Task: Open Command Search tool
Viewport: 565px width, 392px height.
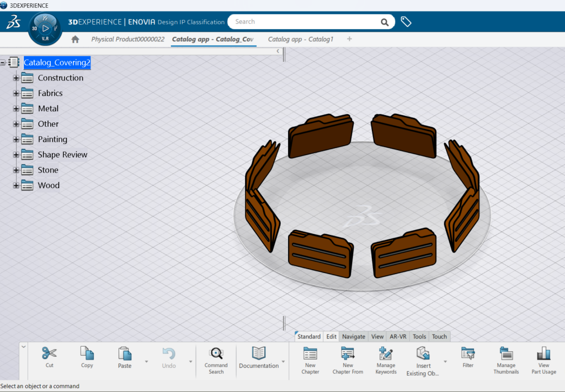Action: pos(216,353)
